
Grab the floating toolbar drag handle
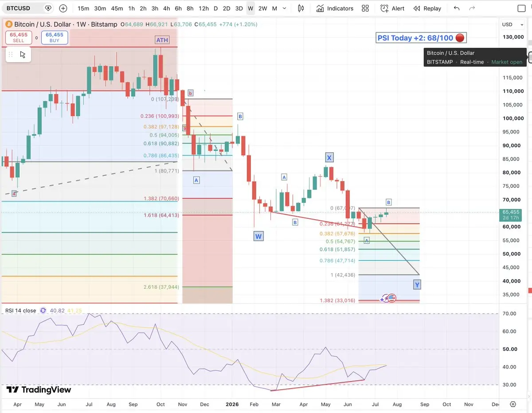[x=11, y=55]
